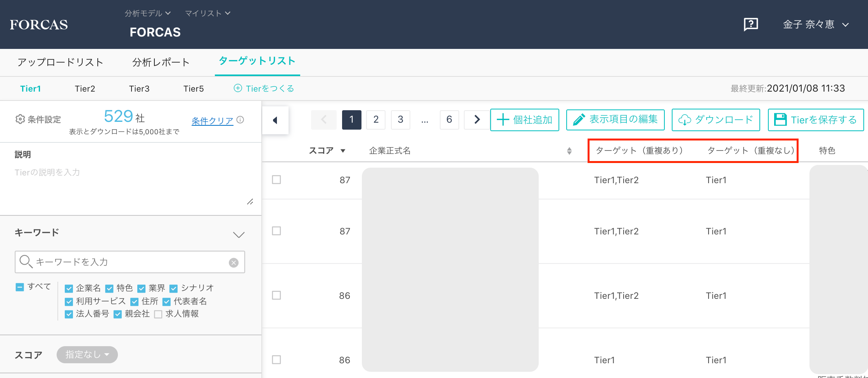The width and height of the screenshot is (868, 378).
Task: Select the Tier2 tab
Action: [x=85, y=88]
